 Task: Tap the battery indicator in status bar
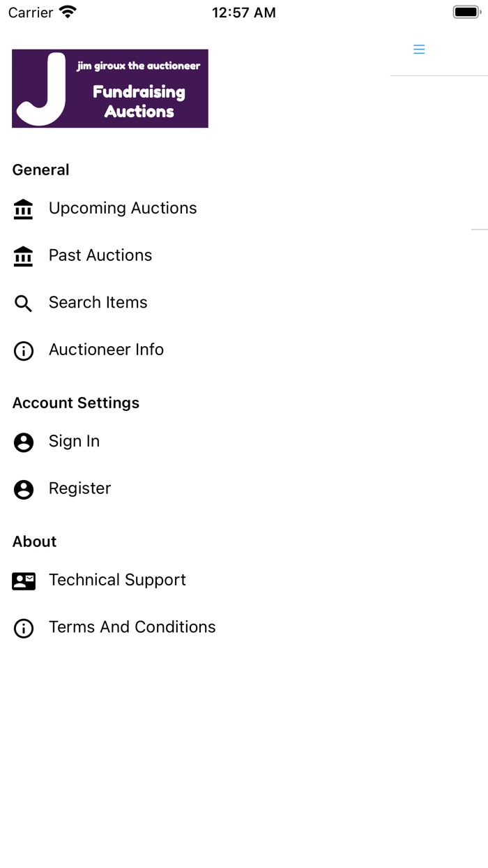(x=466, y=13)
